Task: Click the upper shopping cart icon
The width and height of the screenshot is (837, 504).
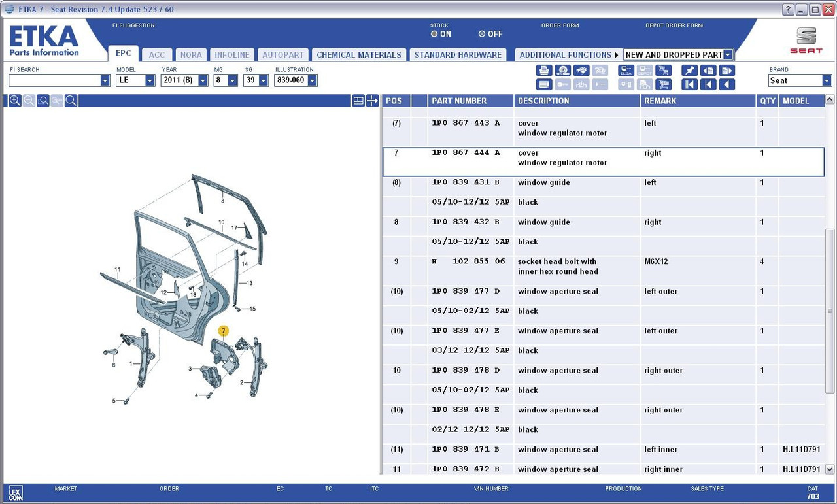Action: click(663, 71)
